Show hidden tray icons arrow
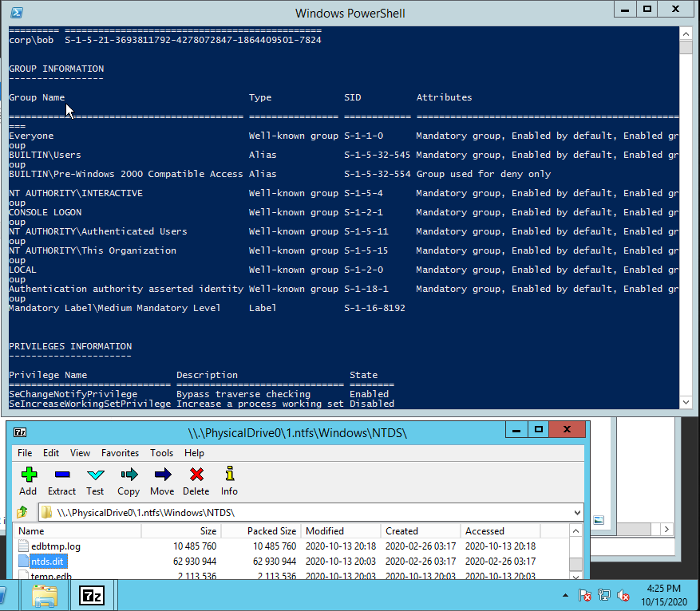 pos(565,595)
